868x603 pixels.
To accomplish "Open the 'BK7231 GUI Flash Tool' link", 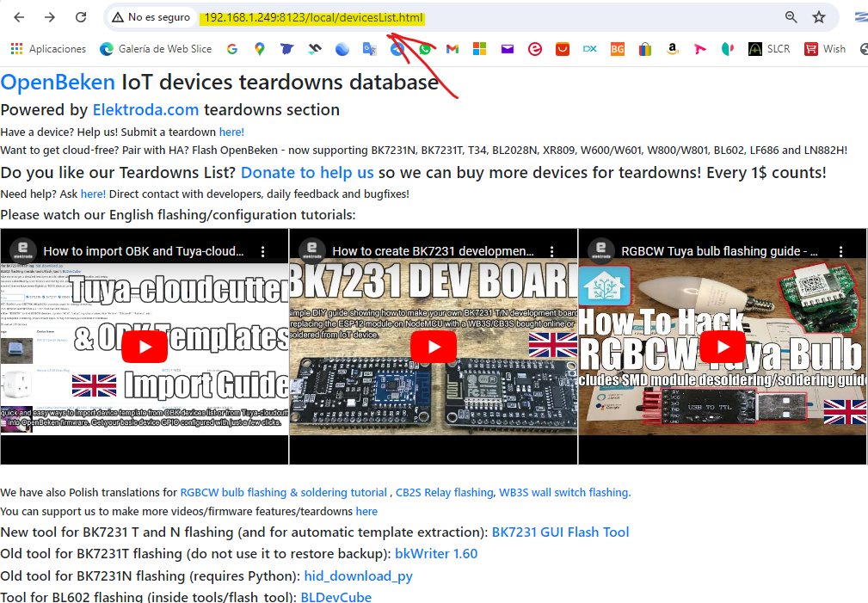I will (560, 532).
